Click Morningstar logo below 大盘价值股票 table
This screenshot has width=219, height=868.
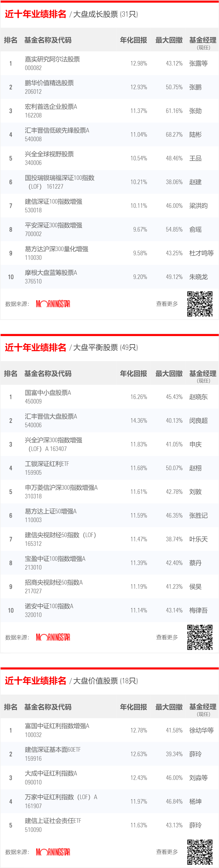coord(53,852)
